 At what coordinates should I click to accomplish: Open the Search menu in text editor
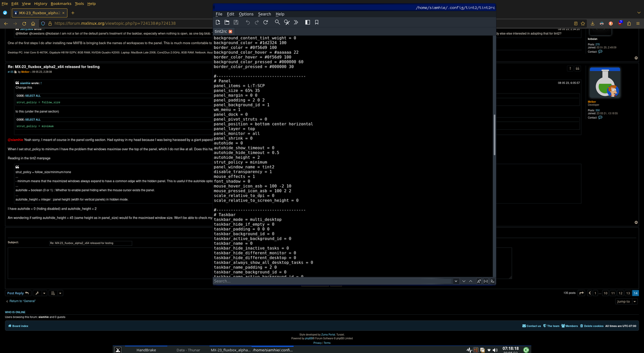[x=265, y=14]
